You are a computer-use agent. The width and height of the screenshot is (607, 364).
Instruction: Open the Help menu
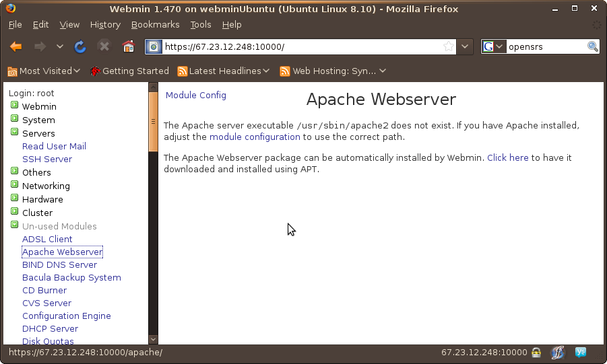(x=232, y=25)
